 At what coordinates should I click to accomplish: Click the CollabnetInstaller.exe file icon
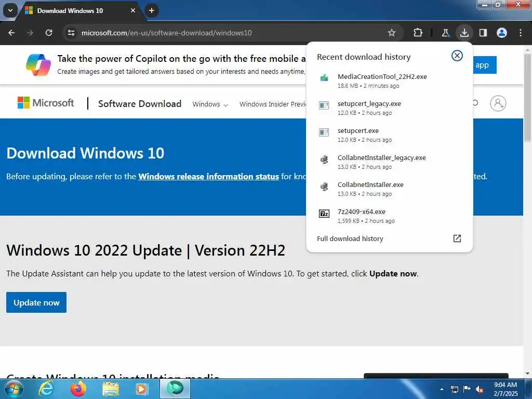324,187
